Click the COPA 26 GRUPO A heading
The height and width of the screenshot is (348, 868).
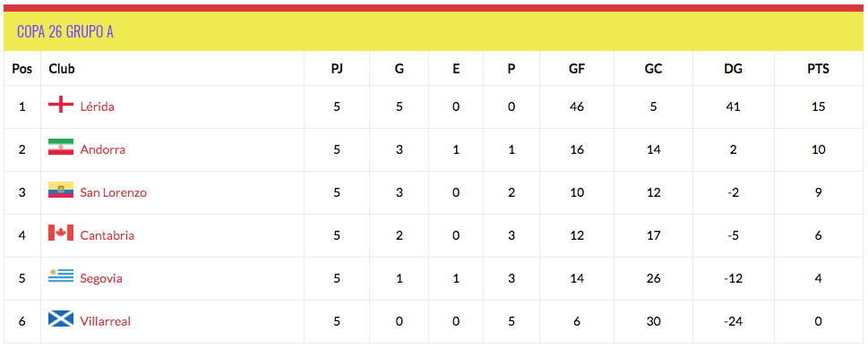click(65, 31)
